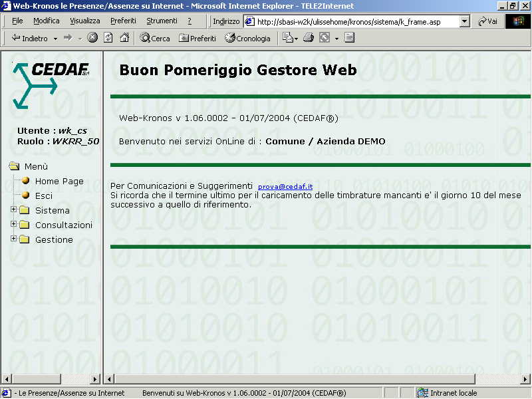Click right arrow of sidebar horizontal scrollbar
This screenshot has height=399, width=532.
coord(95,379)
